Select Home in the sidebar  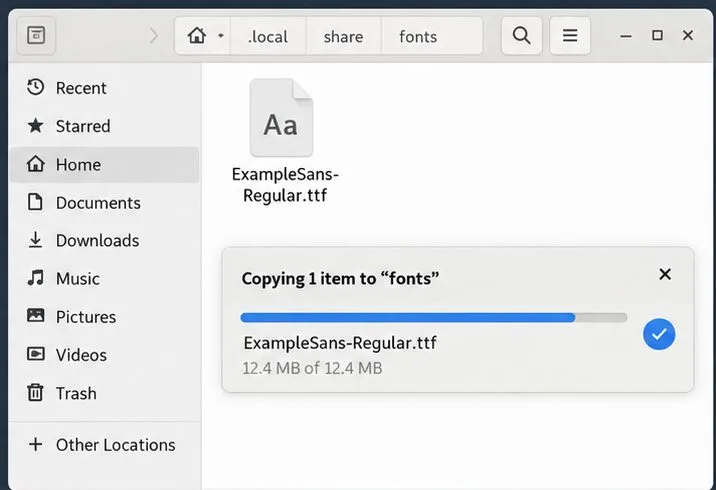click(x=105, y=164)
